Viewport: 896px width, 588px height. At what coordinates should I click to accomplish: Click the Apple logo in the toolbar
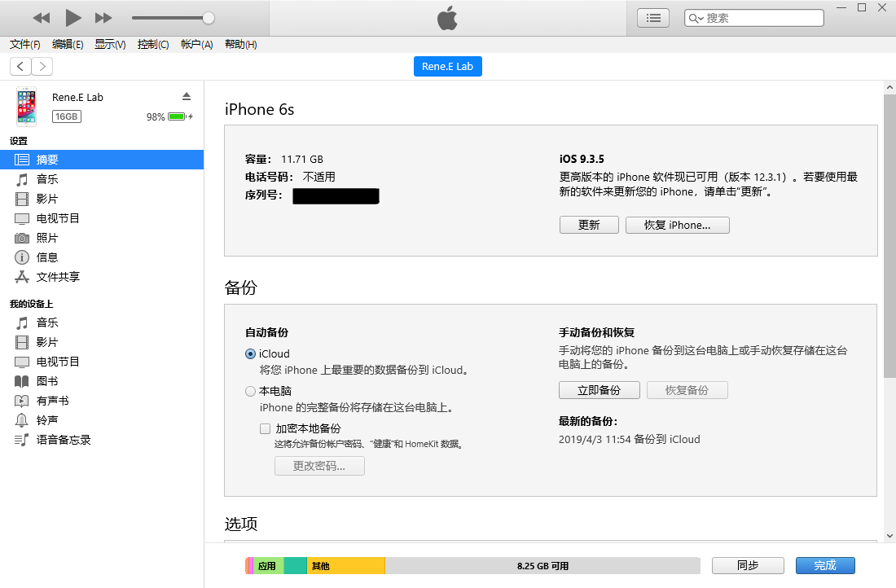[x=447, y=18]
